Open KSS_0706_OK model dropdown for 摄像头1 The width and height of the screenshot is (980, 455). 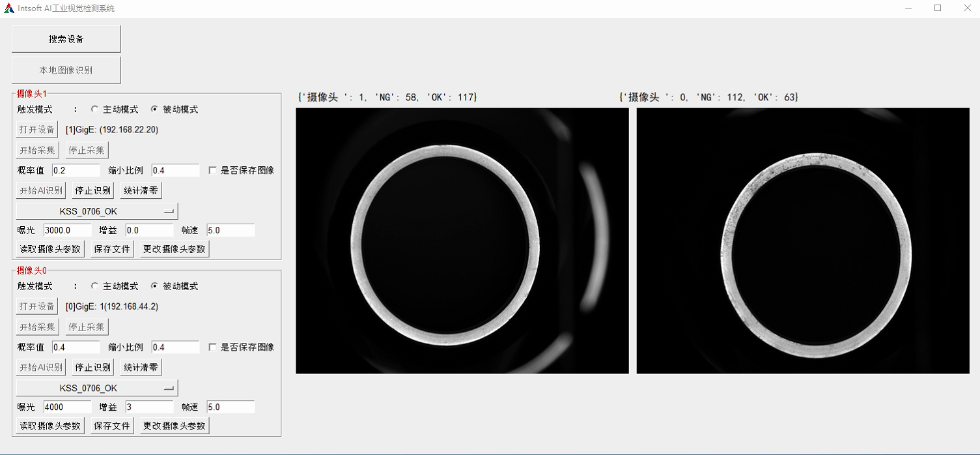click(97, 211)
